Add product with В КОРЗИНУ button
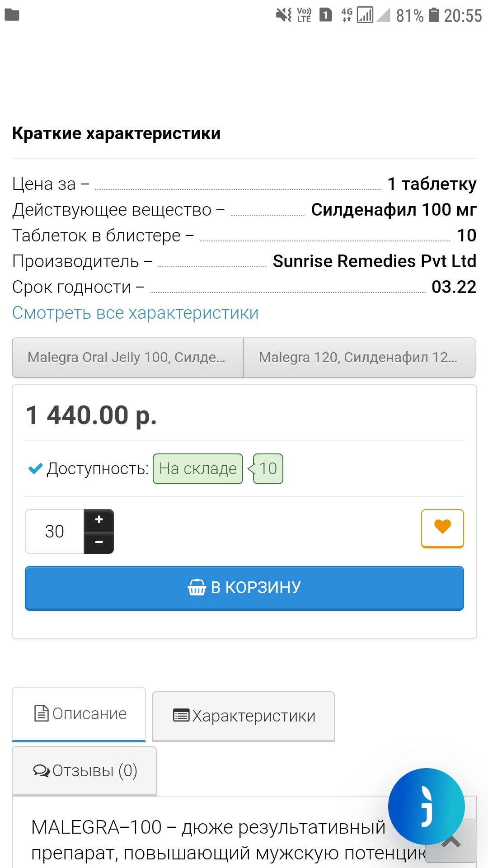The width and height of the screenshot is (488, 868). pos(244,588)
